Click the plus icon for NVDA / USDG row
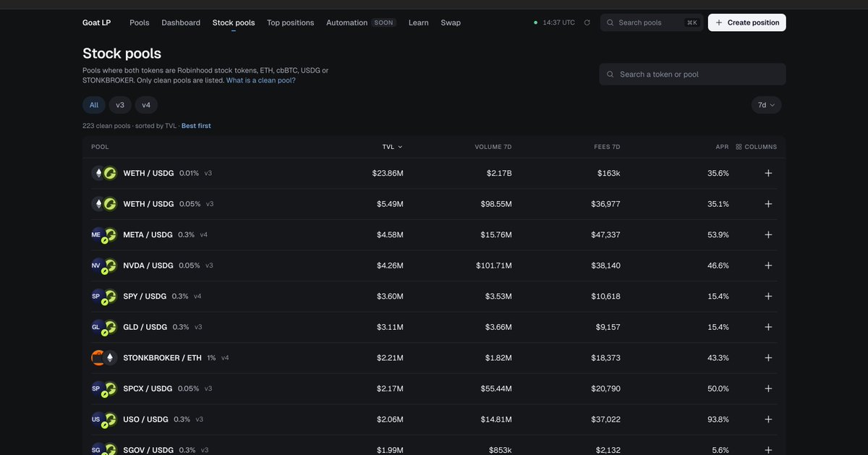 (768, 265)
